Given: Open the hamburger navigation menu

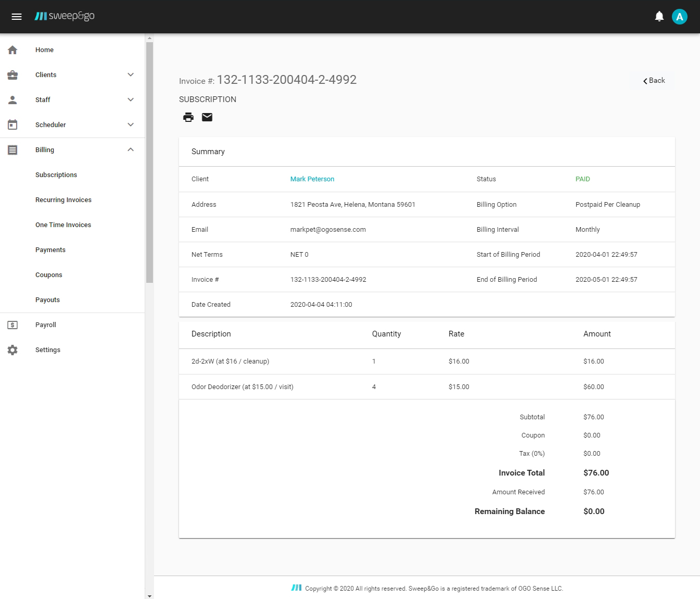Looking at the screenshot, I should 17,17.
